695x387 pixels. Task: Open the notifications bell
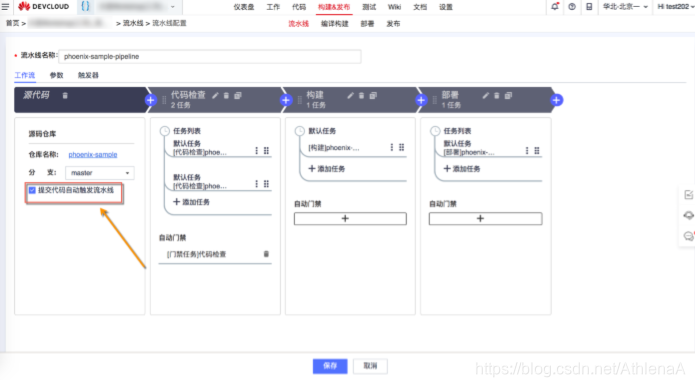pos(555,7)
